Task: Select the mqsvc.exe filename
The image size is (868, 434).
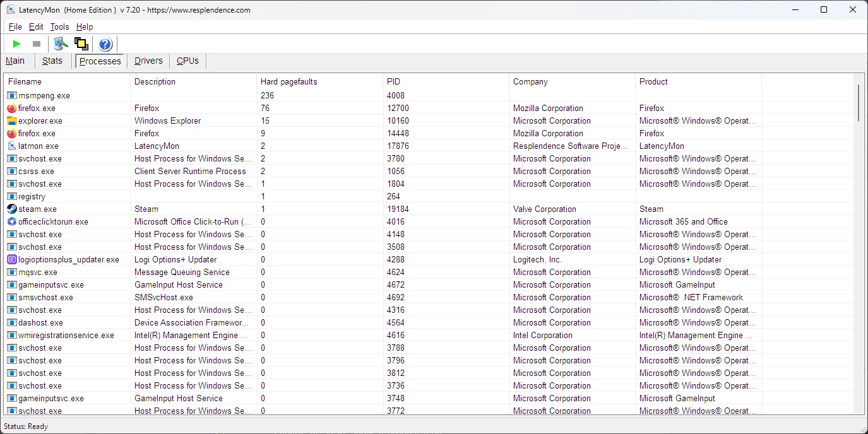Action: [38, 273]
